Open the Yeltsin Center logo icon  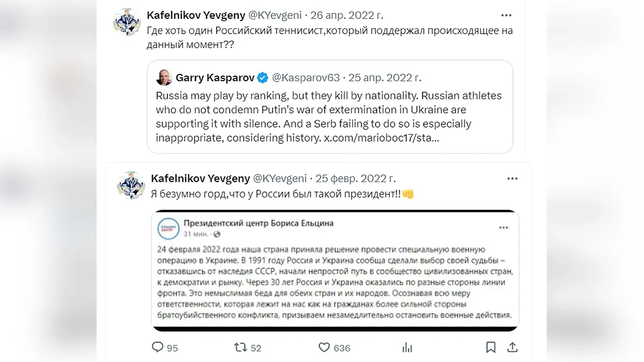168,228
